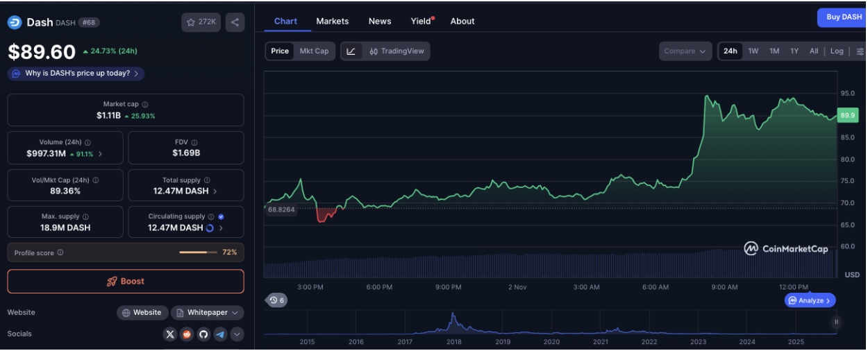Open the Markets tab
This screenshot has height=351, width=868.
click(x=333, y=22)
